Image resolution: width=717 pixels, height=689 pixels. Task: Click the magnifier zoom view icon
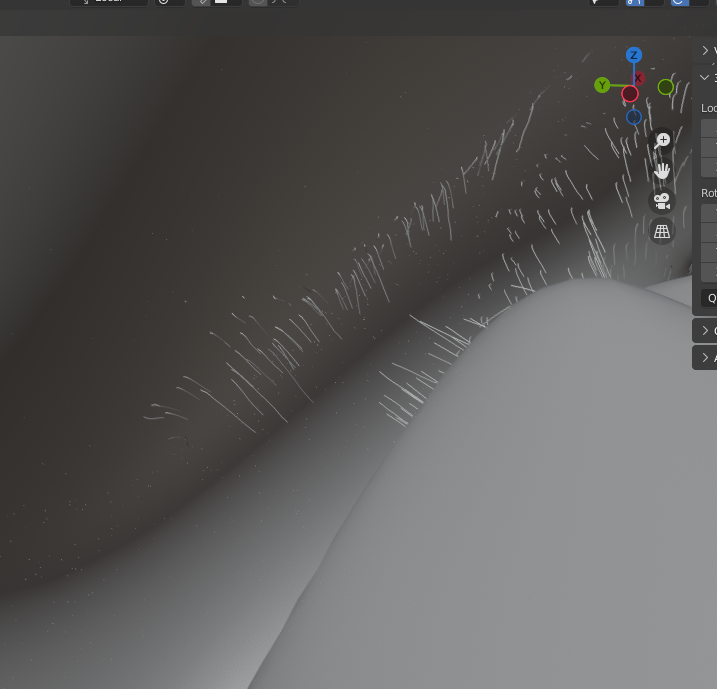pyautogui.click(x=662, y=140)
